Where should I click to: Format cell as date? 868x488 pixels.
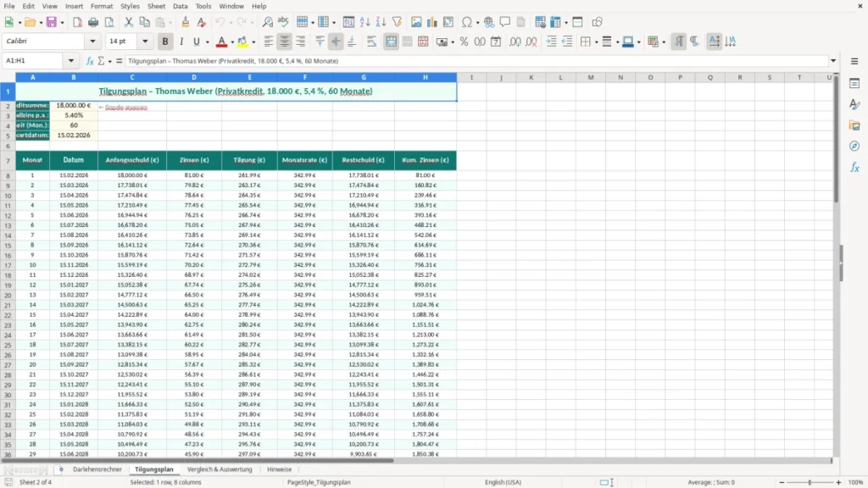(496, 42)
